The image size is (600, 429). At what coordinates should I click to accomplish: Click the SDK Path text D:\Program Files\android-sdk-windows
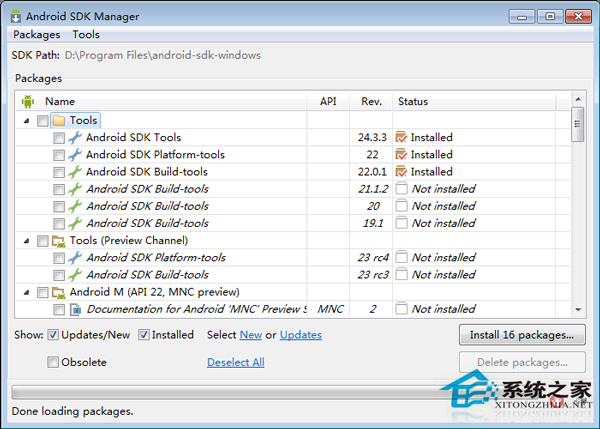tap(163, 55)
